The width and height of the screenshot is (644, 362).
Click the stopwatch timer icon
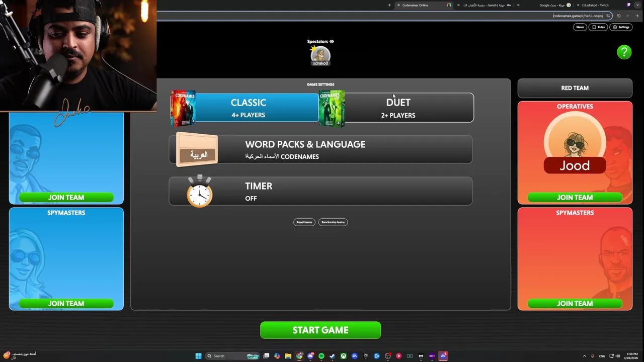(200, 191)
